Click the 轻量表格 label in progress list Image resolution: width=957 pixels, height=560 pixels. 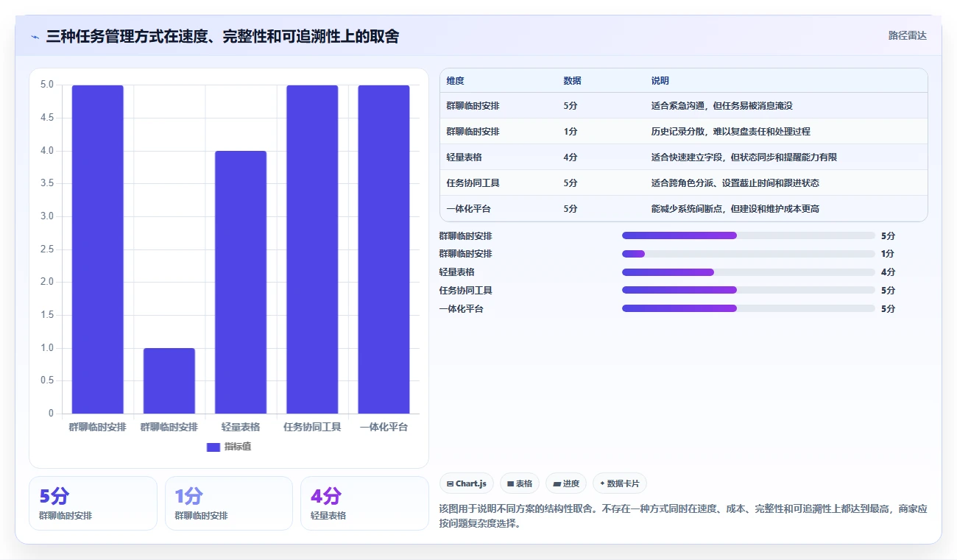click(456, 272)
